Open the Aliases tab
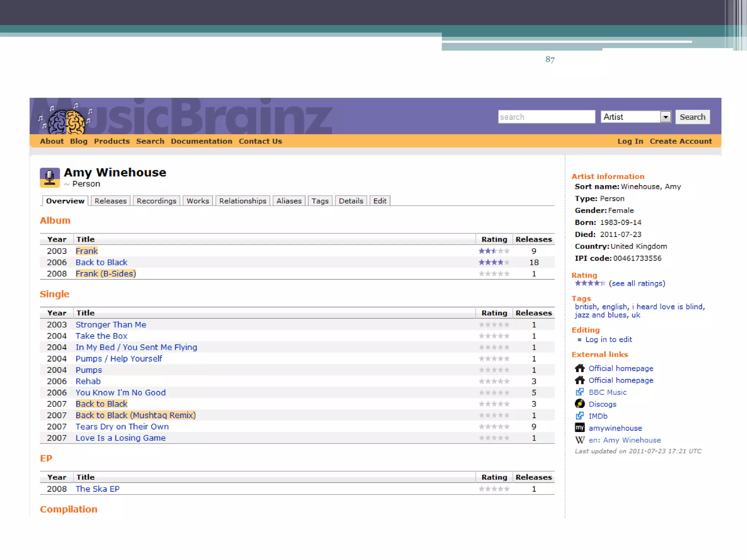This screenshot has height=560, width=747. [x=289, y=201]
